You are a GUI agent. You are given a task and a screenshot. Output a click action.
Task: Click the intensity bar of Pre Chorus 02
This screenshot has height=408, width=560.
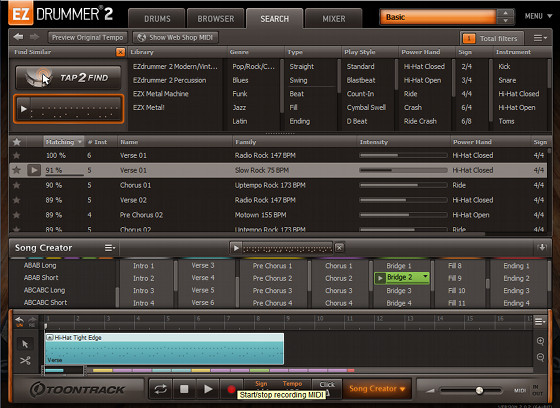tap(403, 215)
